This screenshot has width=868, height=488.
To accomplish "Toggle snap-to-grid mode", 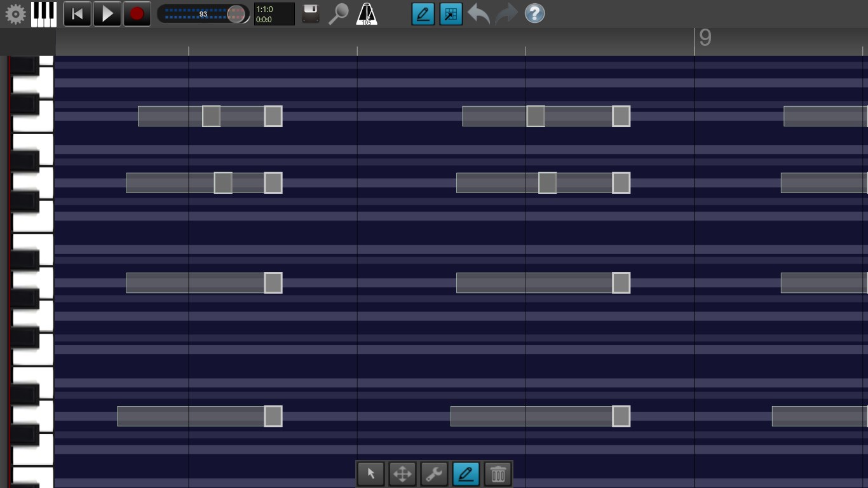I will pos(450,13).
